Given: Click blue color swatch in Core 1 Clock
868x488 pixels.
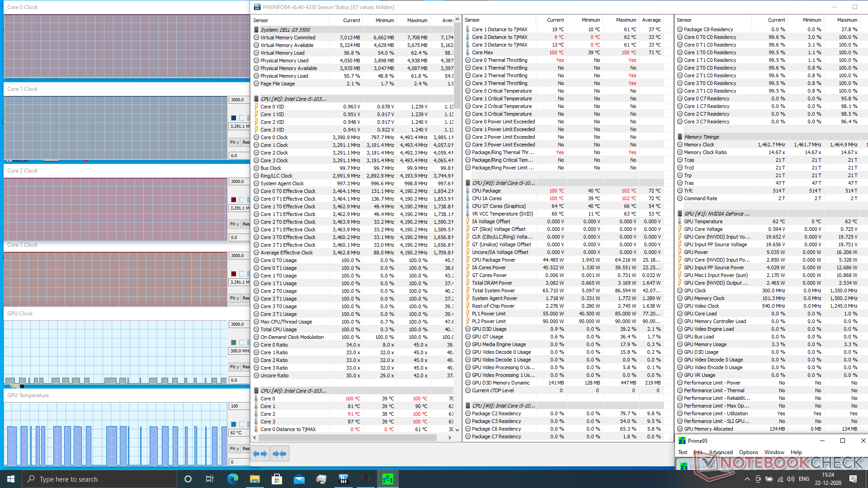Looking at the screenshot, I should pos(234,118).
